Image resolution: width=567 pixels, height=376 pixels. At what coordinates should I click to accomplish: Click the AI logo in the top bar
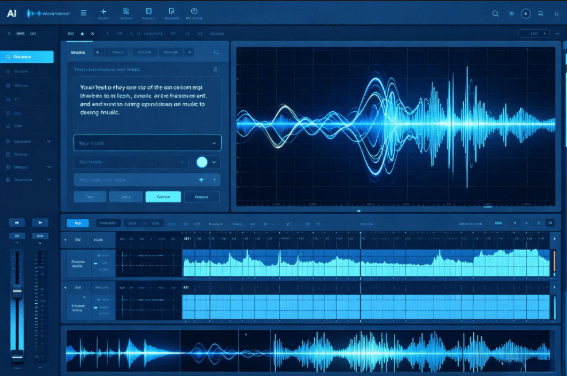click(12, 13)
